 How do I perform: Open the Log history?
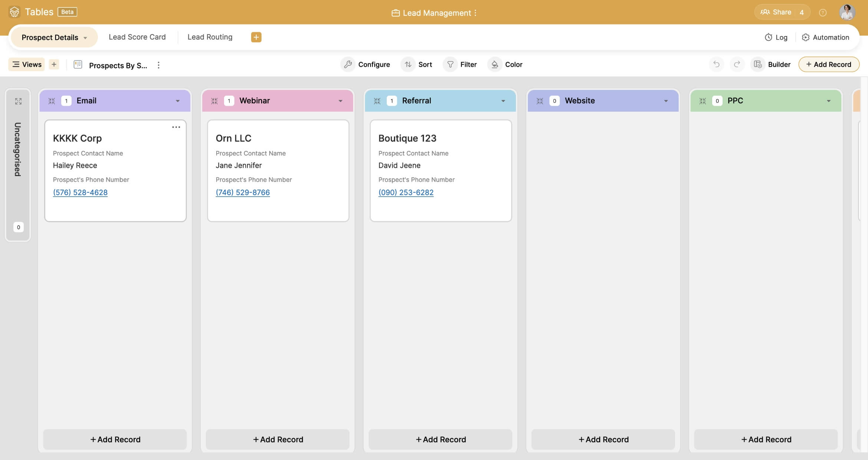pos(776,37)
